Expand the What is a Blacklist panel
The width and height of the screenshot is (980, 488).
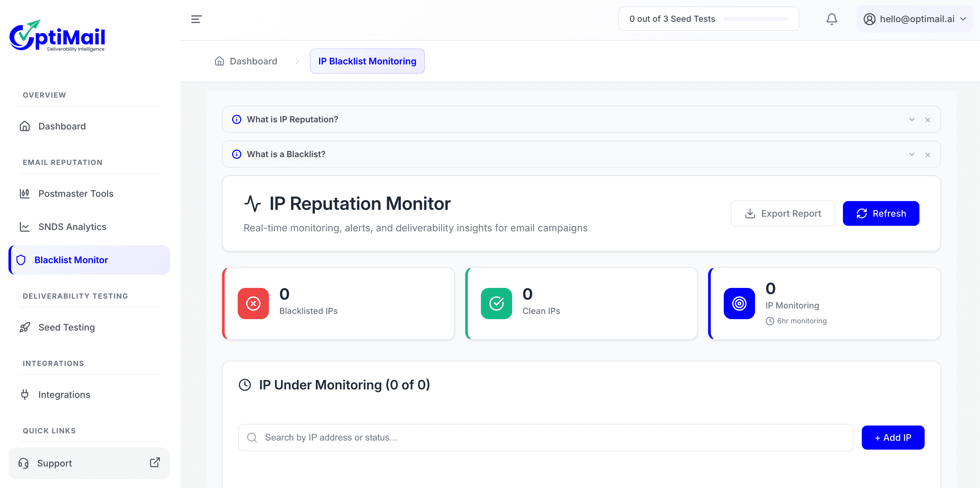tap(912, 154)
